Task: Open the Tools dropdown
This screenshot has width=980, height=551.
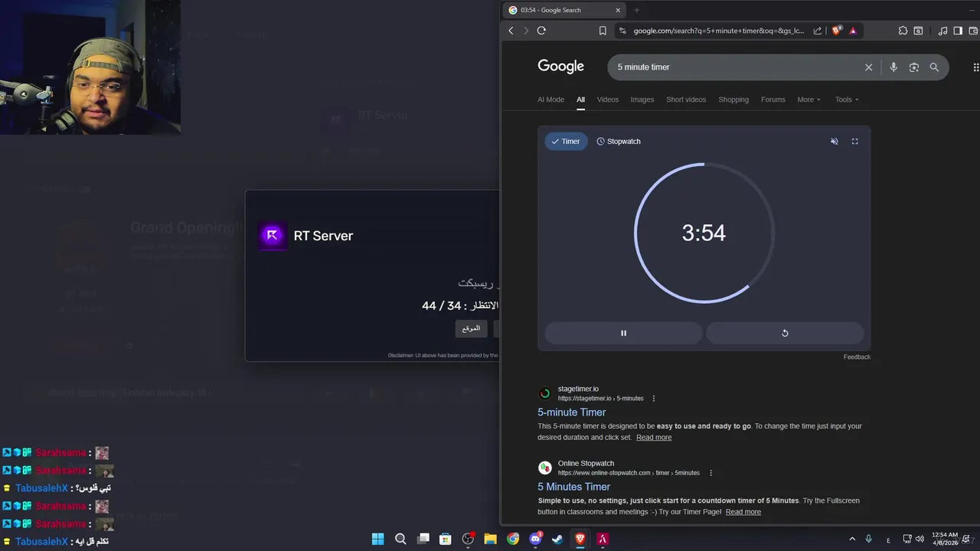Action: tap(847, 99)
